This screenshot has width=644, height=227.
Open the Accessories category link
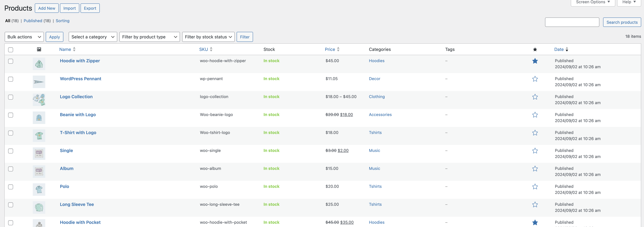[x=380, y=115]
